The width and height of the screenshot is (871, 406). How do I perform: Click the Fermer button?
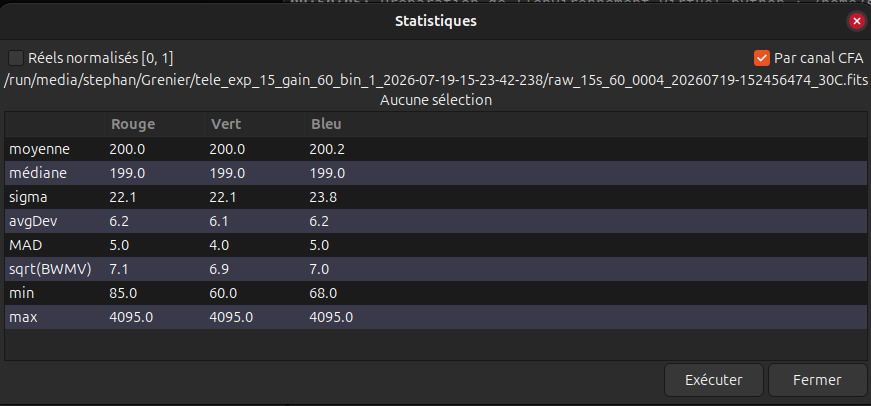pyautogui.click(x=817, y=380)
